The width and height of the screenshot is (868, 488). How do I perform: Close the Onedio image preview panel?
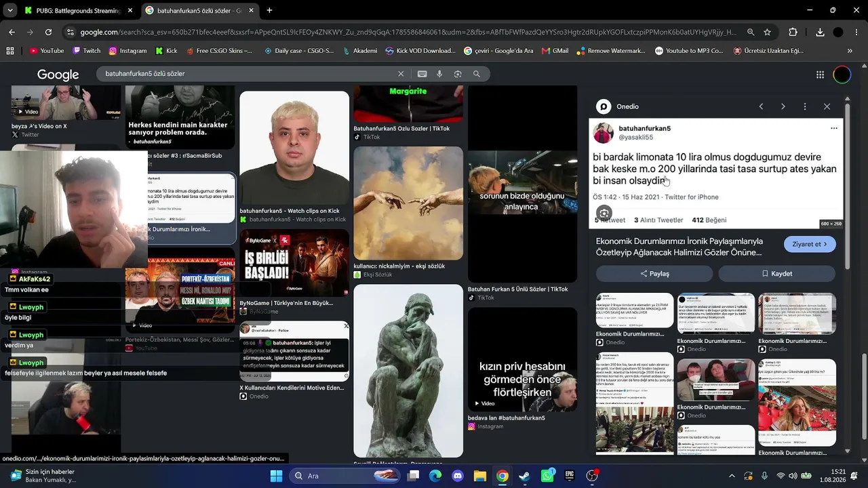[827, 106]
